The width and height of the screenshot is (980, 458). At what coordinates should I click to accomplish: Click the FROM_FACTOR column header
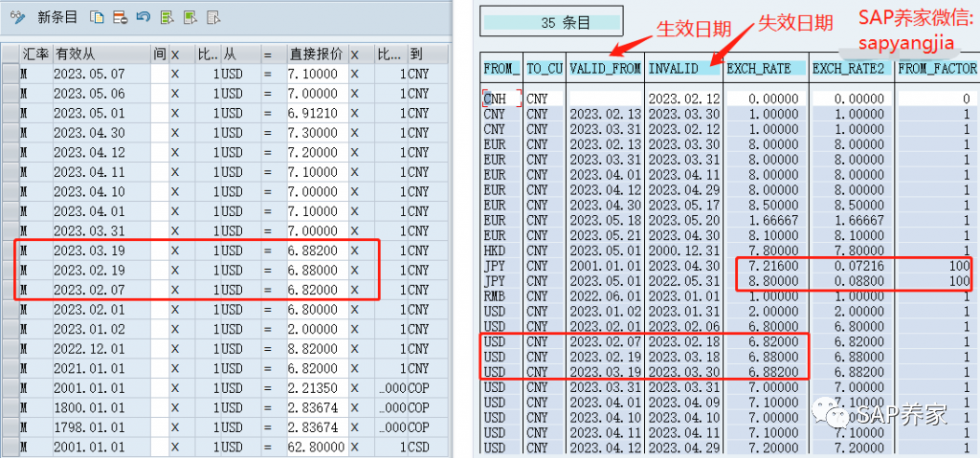coord(937,69)
